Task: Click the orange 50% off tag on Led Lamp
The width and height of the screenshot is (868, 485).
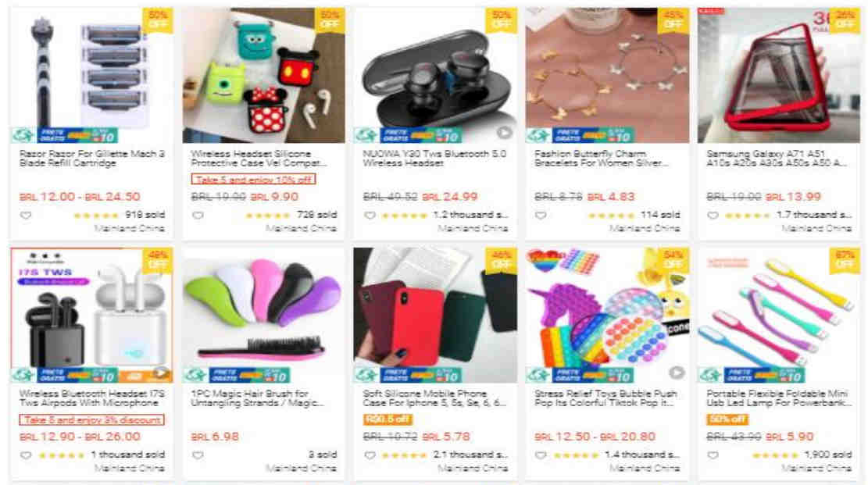Action: point(727,419)
